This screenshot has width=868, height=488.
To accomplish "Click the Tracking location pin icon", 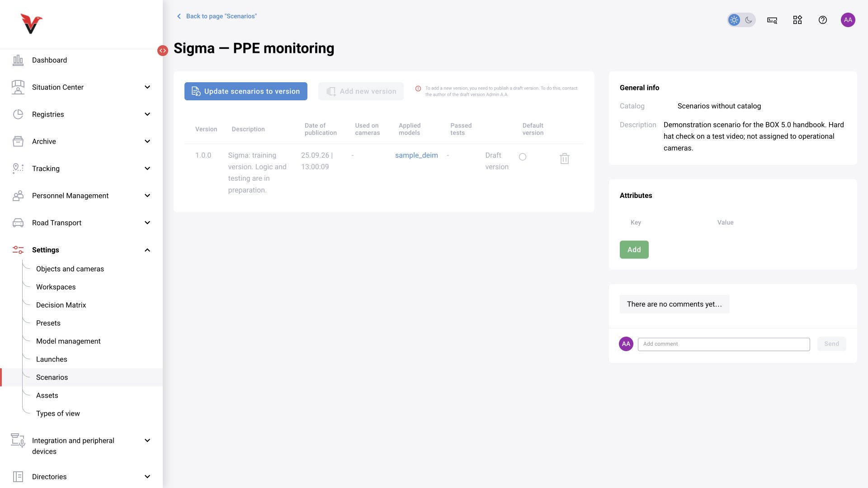I will tap(18, 169).
